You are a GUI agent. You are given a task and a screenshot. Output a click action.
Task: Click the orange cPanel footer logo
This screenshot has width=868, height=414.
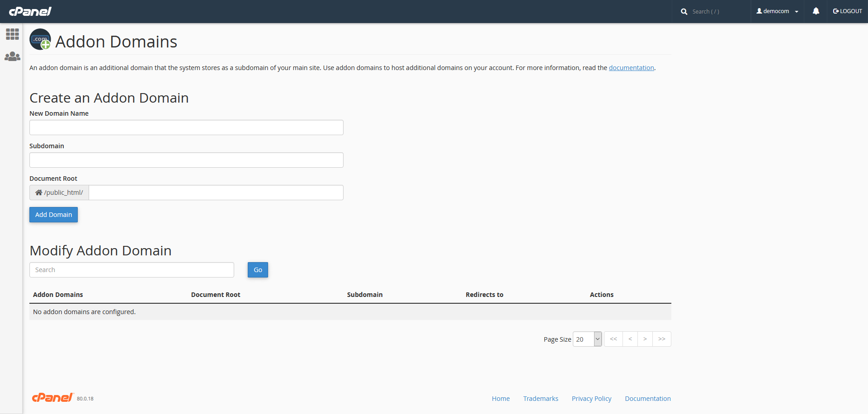(52, 398)
